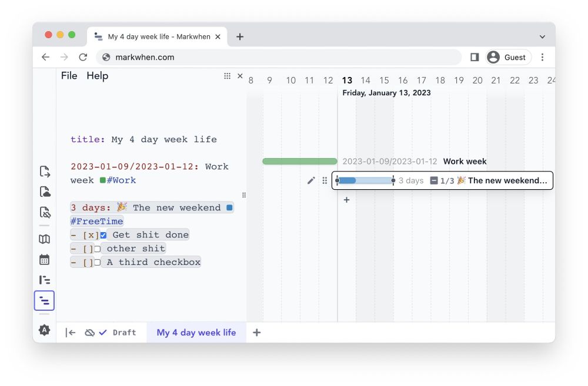588x386 pixels.
Task: Select the Gantt view icon
Action: point(44,280)
